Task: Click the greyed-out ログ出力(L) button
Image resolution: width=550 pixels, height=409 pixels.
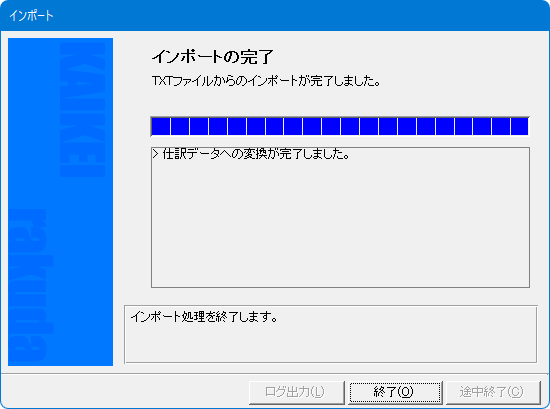Action: (x=296, y=392)
